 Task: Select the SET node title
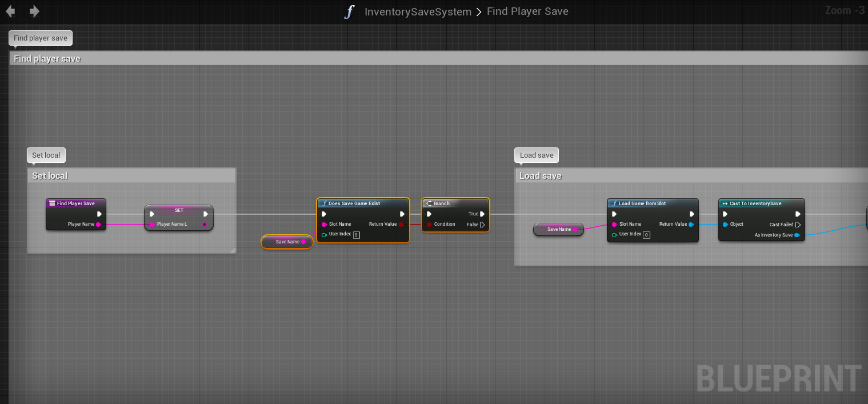[x=179, y=210]
